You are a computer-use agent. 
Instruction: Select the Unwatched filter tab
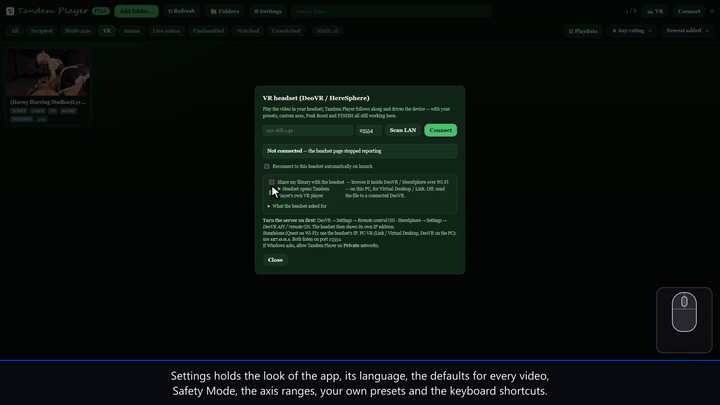(x=286, y=31)
